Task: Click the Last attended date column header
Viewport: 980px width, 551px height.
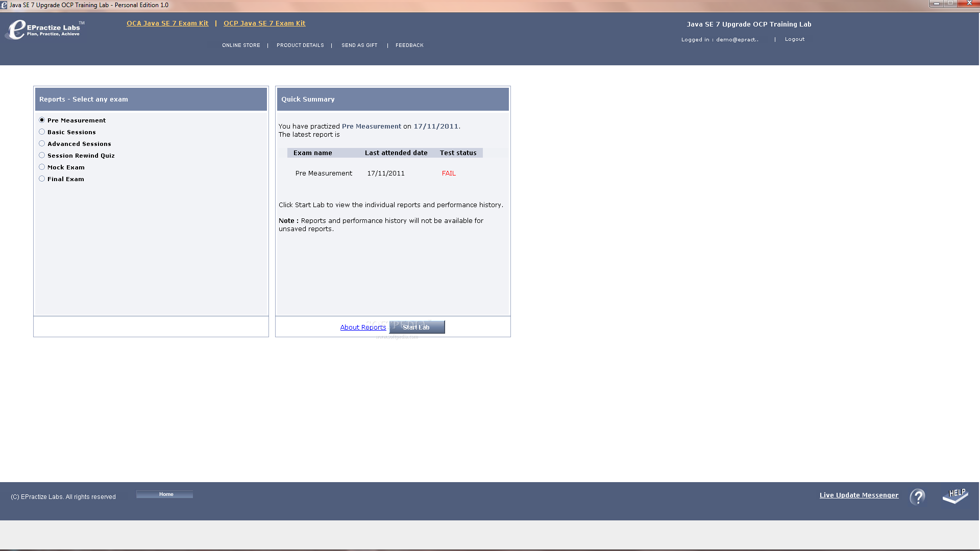Action: [x=396, y=153]
